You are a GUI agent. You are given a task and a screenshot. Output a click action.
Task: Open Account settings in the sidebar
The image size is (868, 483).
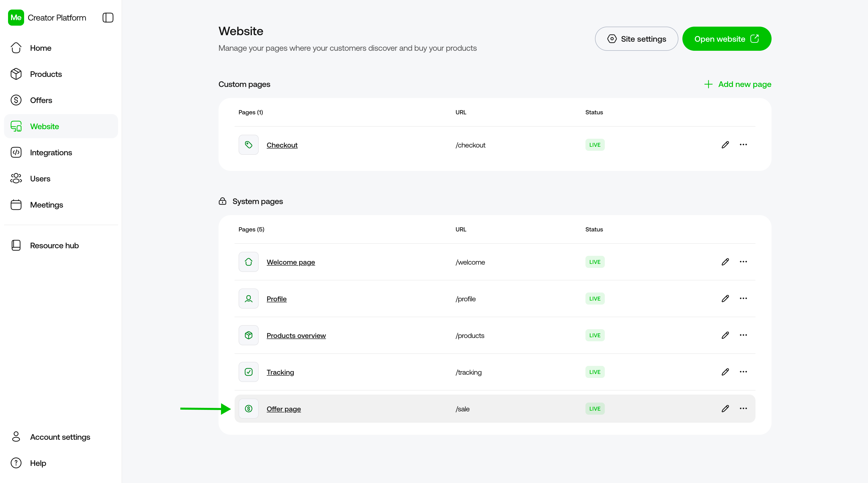61,437
